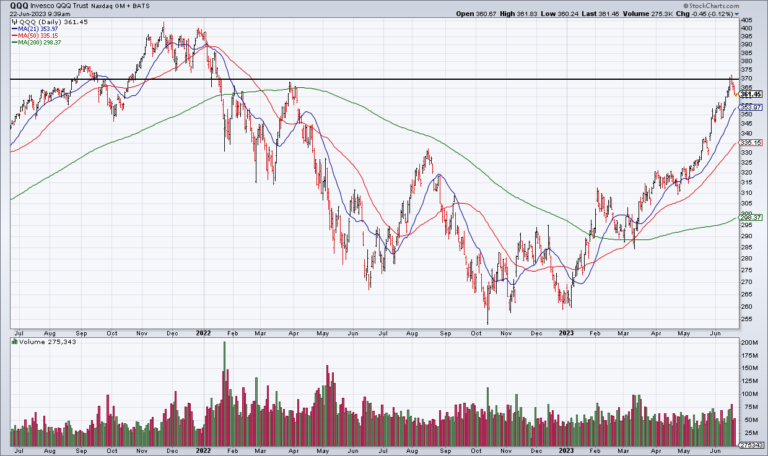768x456 pixels.
Task: Click the 22-Jun-2023 date stamp
Action: [x=28, y=13]
